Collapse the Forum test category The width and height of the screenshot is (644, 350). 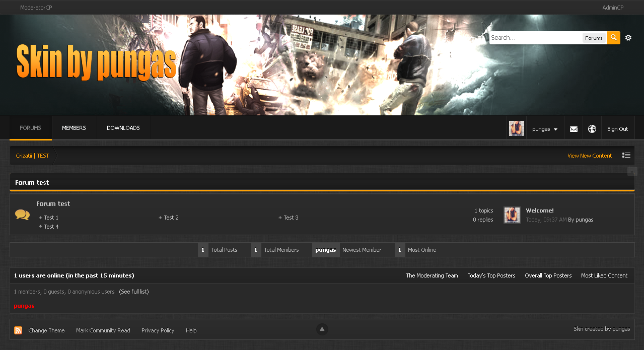click(x=632, y=172)
